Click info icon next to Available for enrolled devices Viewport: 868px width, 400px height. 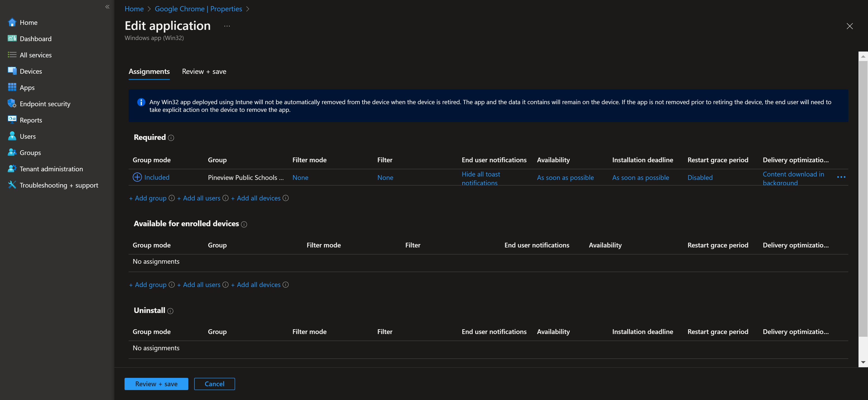click(244, 224)
